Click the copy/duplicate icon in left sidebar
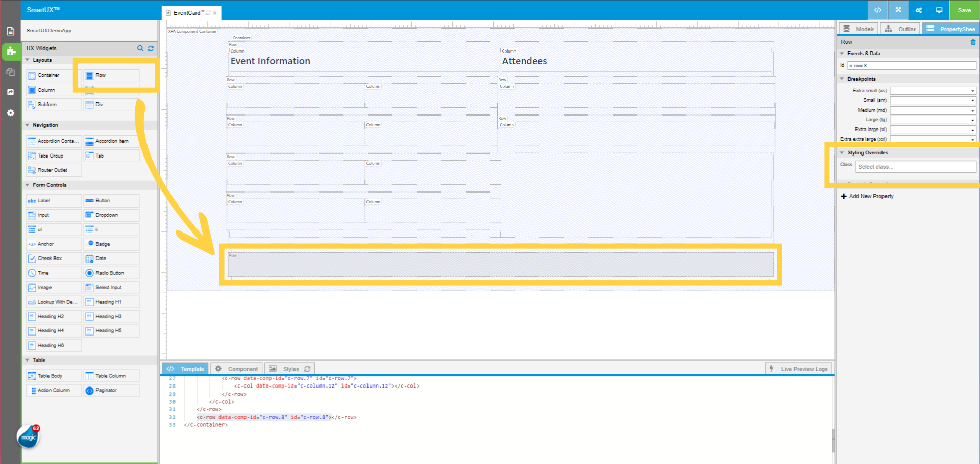 [x=10, y=72]
